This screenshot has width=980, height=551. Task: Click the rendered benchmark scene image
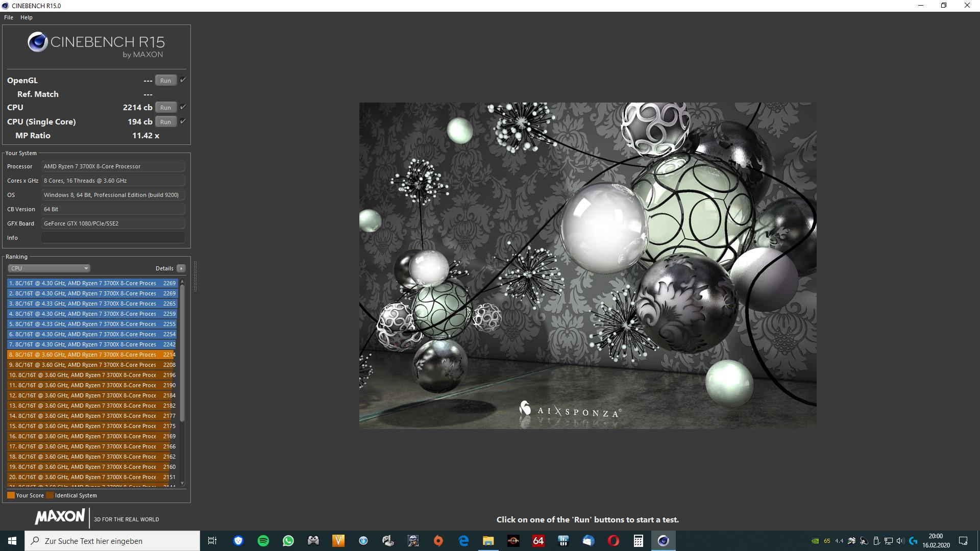(x=587, y=265)
